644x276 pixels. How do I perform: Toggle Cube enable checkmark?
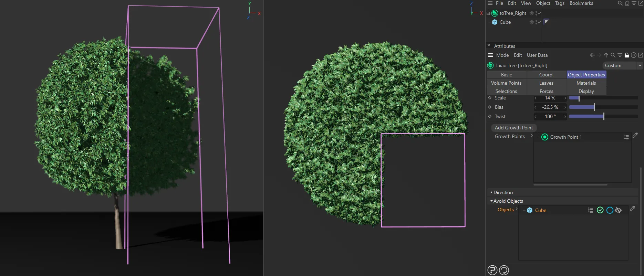[x=540, y=22]
